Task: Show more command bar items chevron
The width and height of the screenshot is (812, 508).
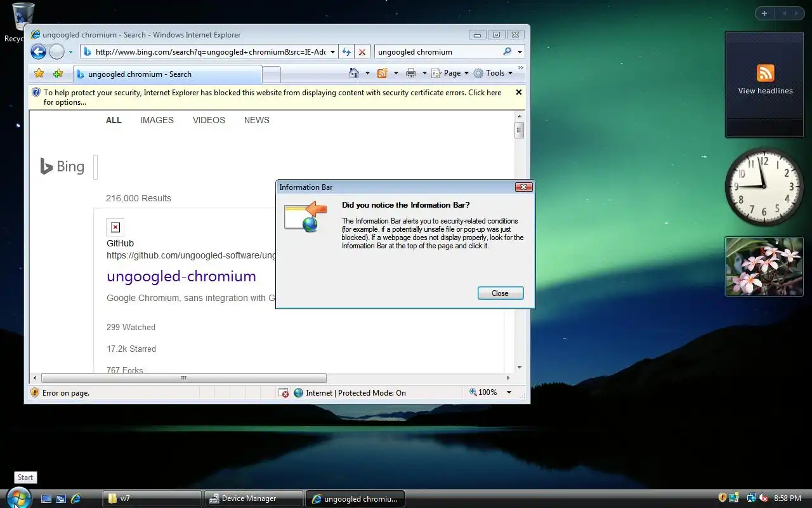Action: click(521, 67)
